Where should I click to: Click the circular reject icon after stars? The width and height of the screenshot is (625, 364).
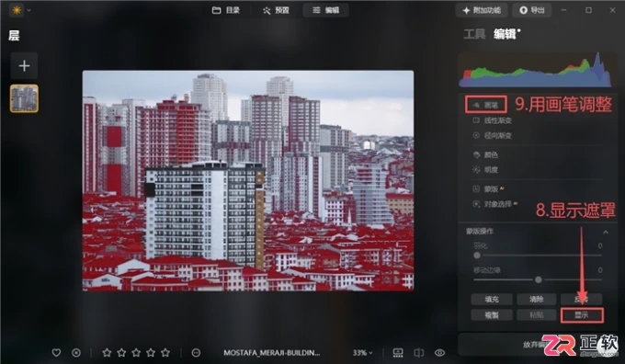[x=196, y=352]
